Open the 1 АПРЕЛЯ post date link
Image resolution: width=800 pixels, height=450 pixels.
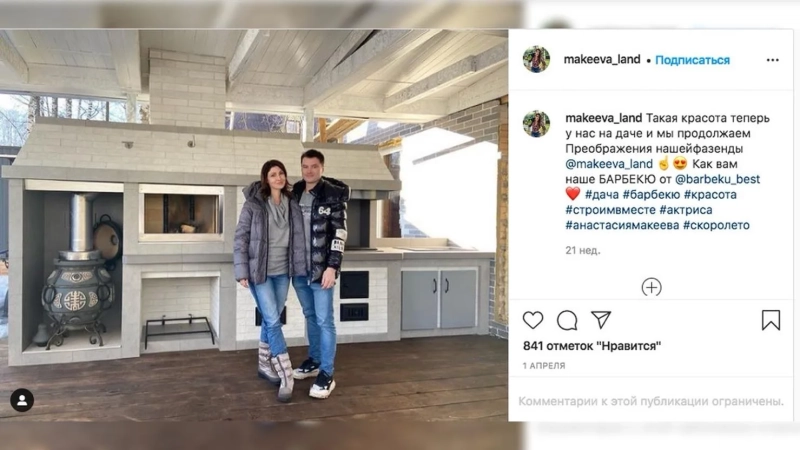point(544,366)
